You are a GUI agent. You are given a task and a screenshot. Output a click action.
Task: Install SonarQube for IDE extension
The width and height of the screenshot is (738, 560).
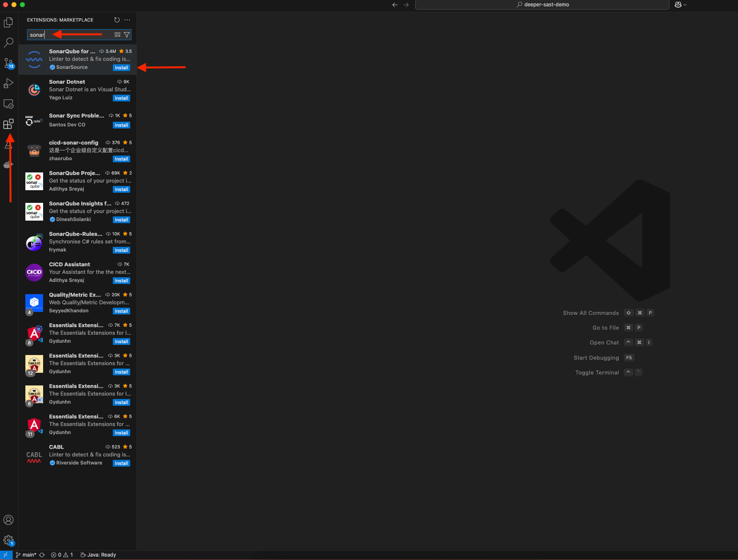click(x=121, y=68)
